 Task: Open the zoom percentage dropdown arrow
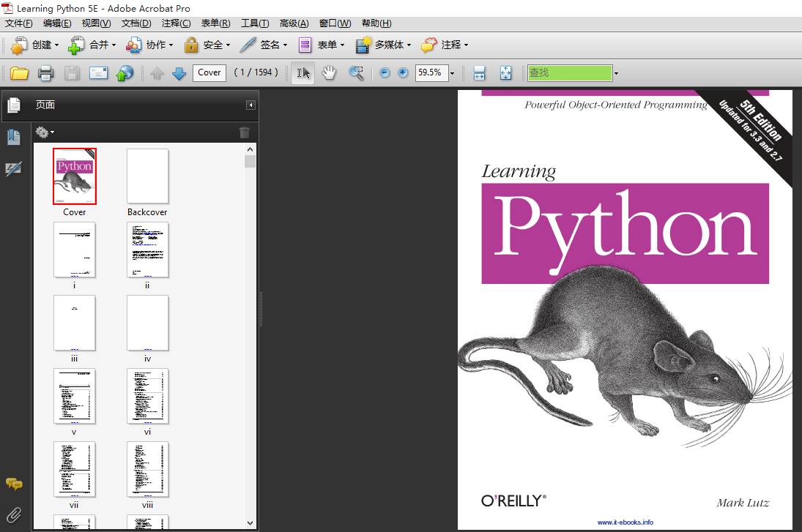pyautogui.click(x=452, y=74)
